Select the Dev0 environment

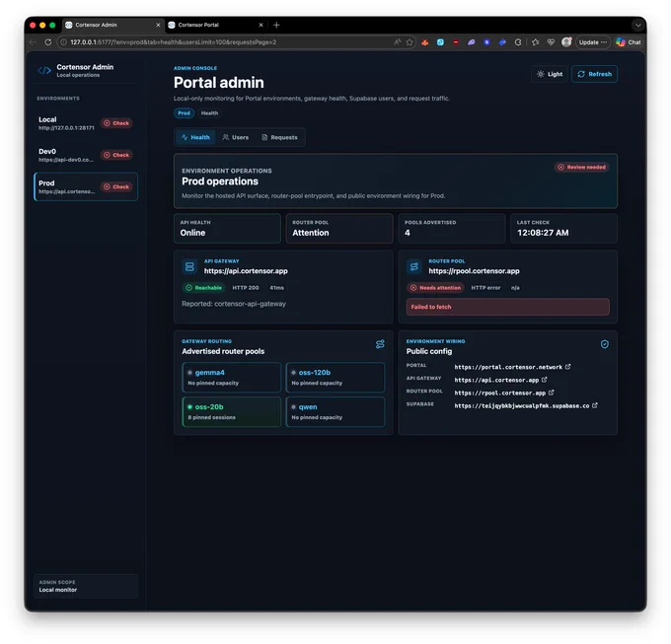pyautogui.click(x=86, y=155)
